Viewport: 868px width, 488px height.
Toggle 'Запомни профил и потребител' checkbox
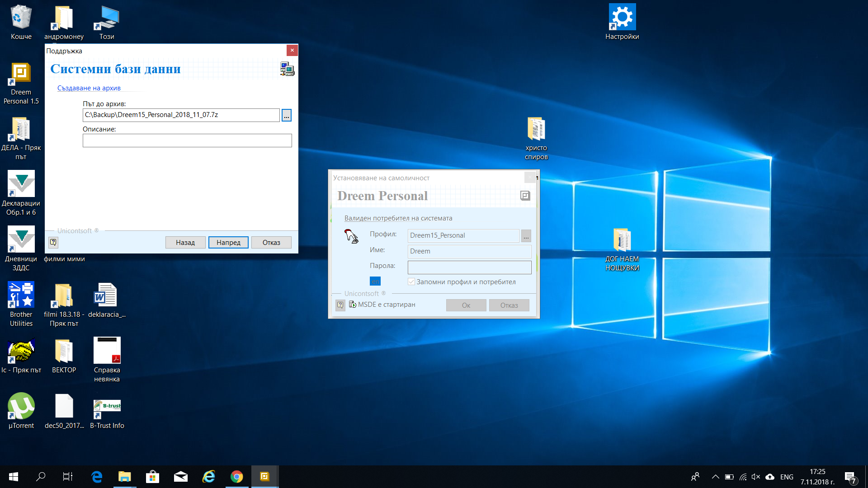coord(411,282)
